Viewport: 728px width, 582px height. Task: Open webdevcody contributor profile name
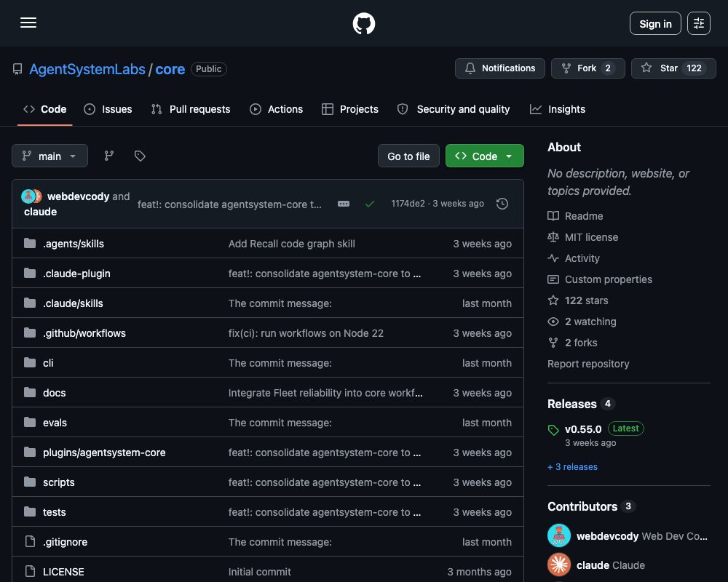pyautogui.click(x=607, y=536)
